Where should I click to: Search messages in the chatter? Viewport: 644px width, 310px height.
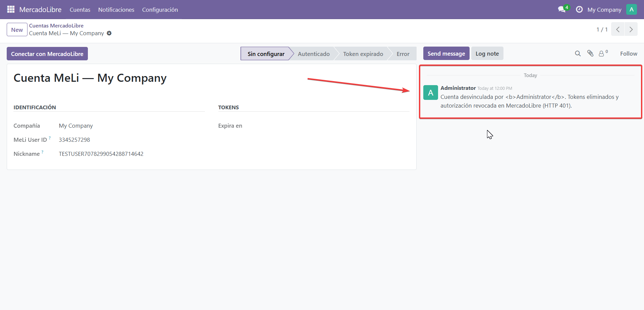578,54
